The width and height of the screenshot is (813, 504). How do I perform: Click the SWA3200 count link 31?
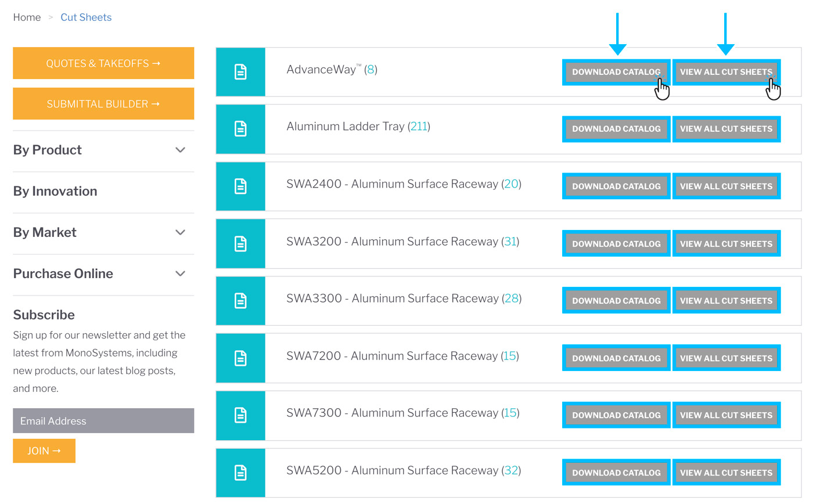tap(510, 241)
